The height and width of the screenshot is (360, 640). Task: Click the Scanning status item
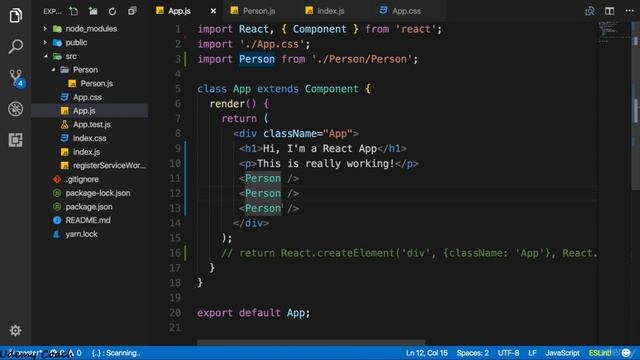point(116,353)
